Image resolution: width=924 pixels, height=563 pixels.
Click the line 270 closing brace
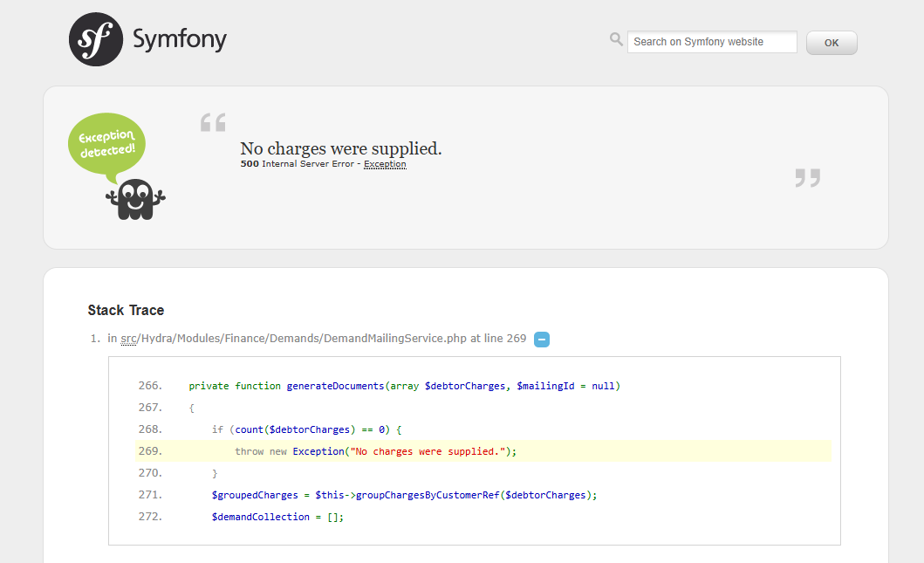tap(215, 473)
